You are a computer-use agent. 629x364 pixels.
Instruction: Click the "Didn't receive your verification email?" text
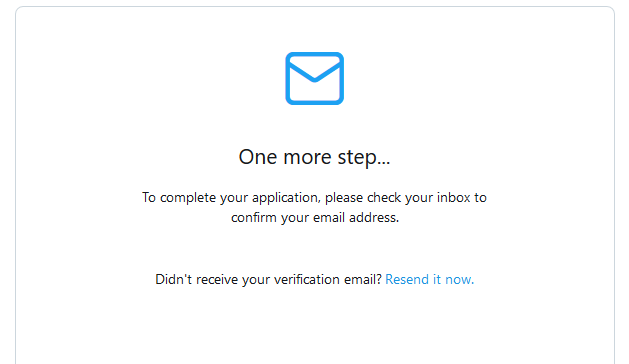(x=268, y=279)
